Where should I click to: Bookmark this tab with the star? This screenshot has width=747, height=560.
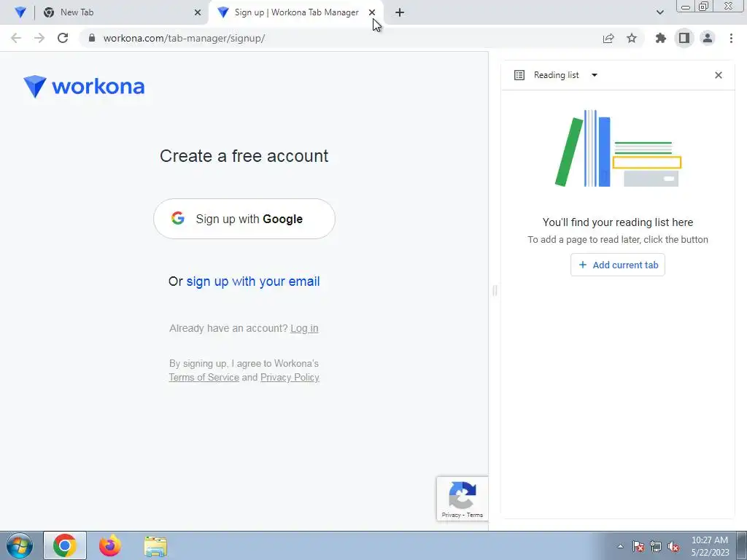632,38
